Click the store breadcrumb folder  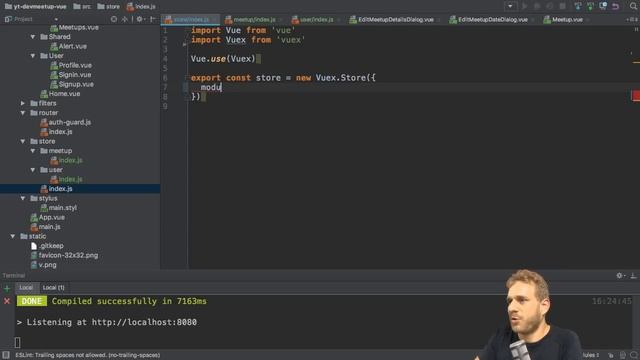[109, 7]
